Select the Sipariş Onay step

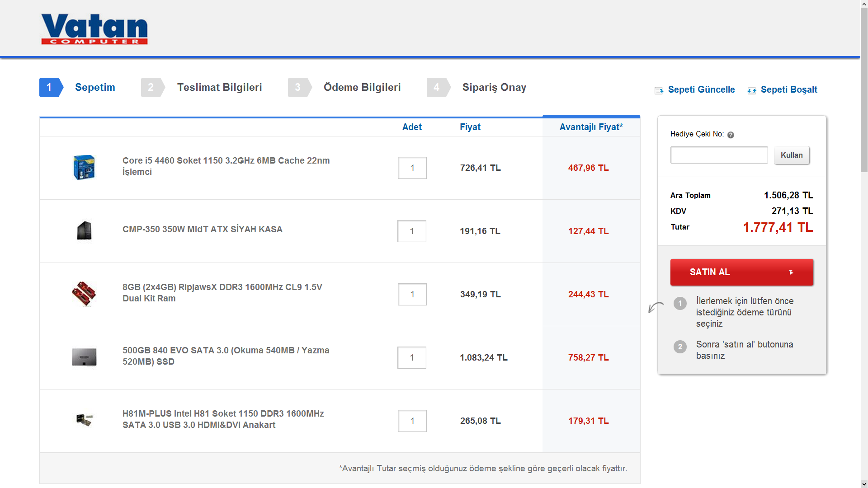494,88
